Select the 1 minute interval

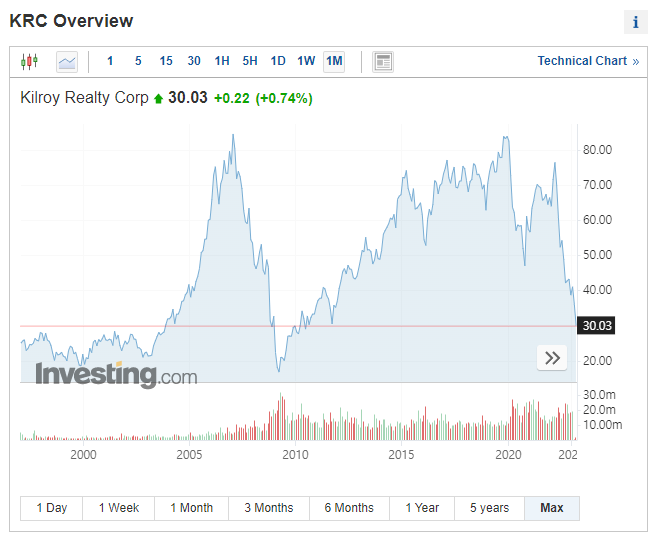(x=110, y=61)
